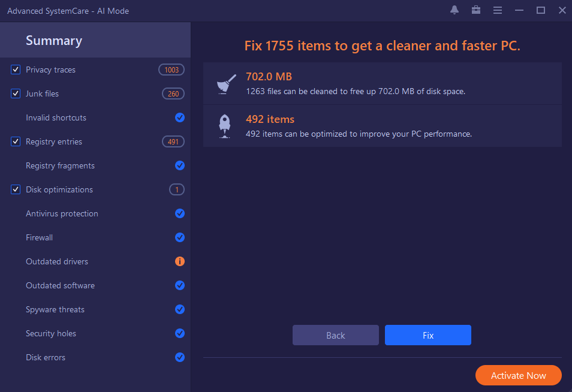Disable the Disk optimizations checkbox
The width and height of the screenshot is (572, 392).
click(x=16, y=189)
